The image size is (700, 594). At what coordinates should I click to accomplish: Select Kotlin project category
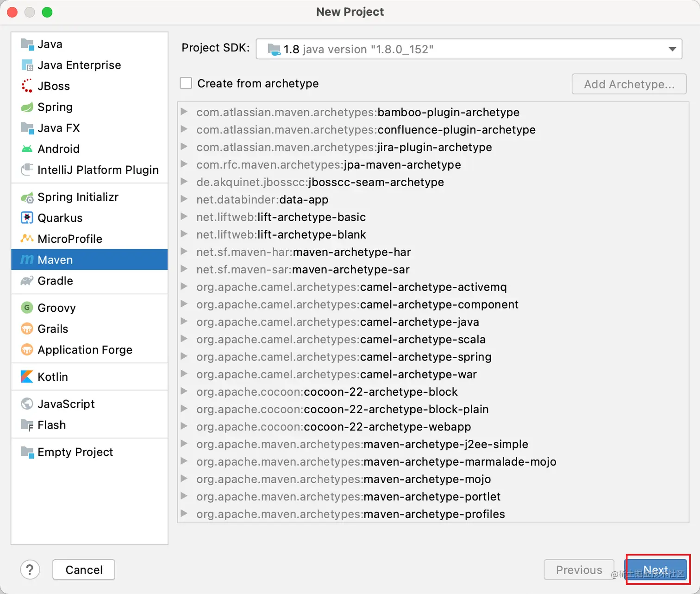(89, 377)
